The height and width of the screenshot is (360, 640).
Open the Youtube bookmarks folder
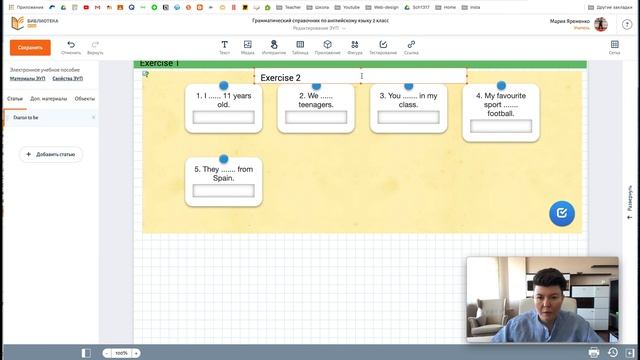pyautogui.click(x=347, y=7)
